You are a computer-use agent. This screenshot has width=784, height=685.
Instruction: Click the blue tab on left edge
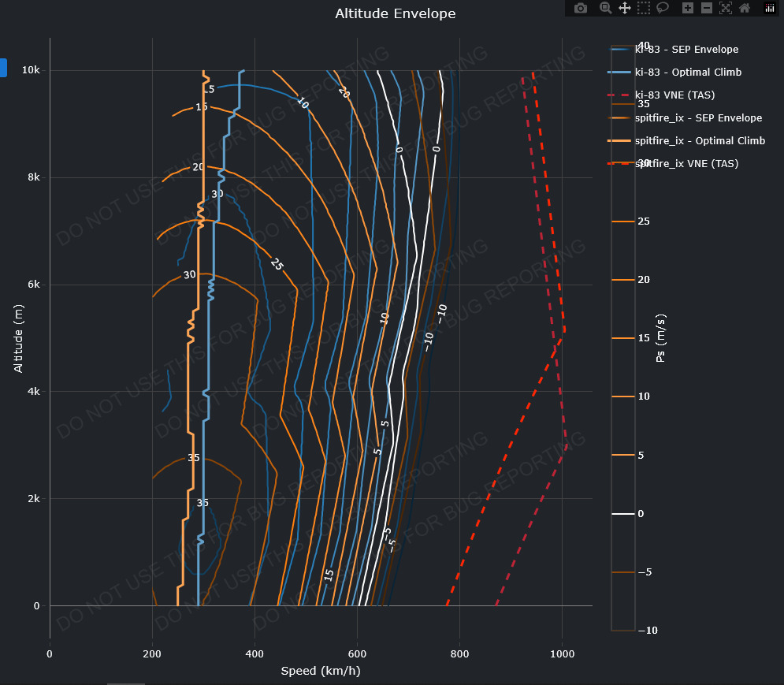tap(3, 68)
